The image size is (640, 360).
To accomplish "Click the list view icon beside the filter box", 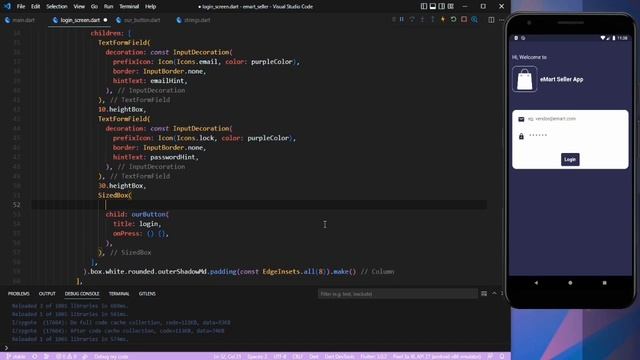I will point(484,293).
